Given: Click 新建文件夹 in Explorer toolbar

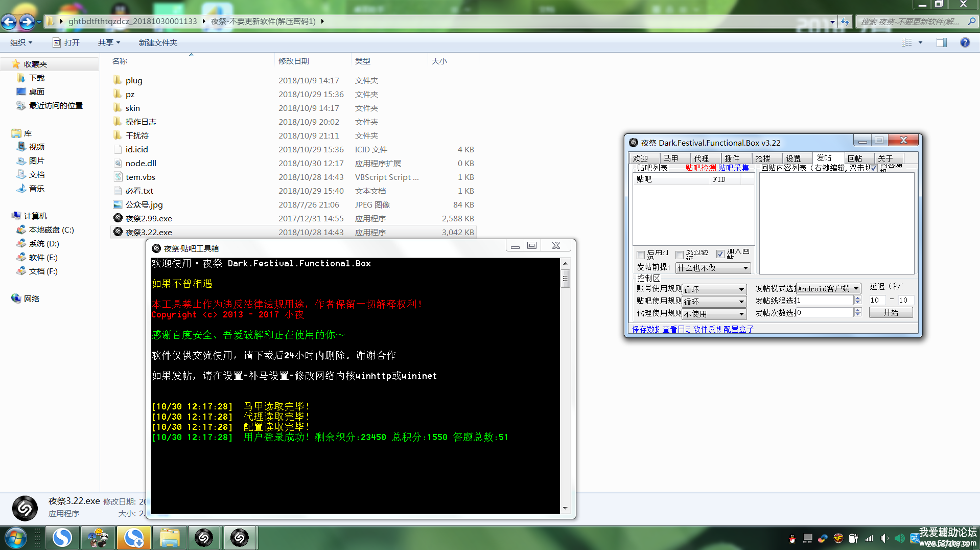Looking at the screenshot, I should (158, 42).
